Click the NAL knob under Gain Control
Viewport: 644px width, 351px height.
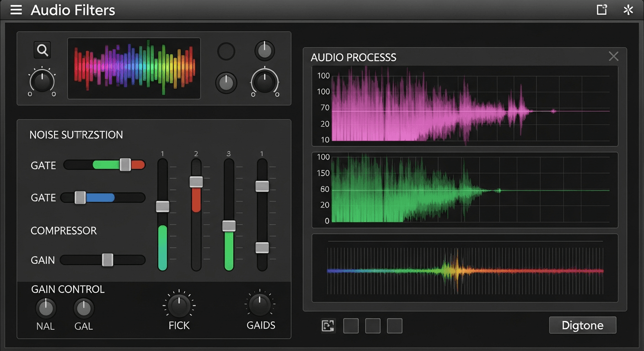click(46, 309)
